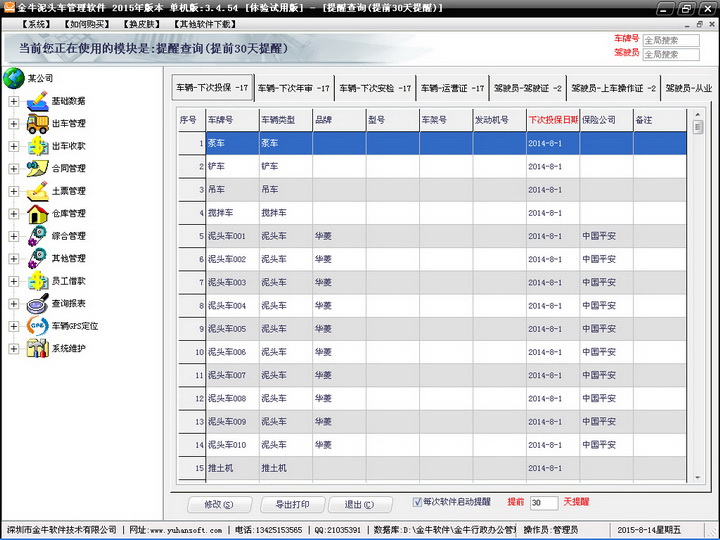Image resolution: width=720 pixels, height=540 pixels.
Task: Select the row with 吊车
Action: tap(432, 190)
